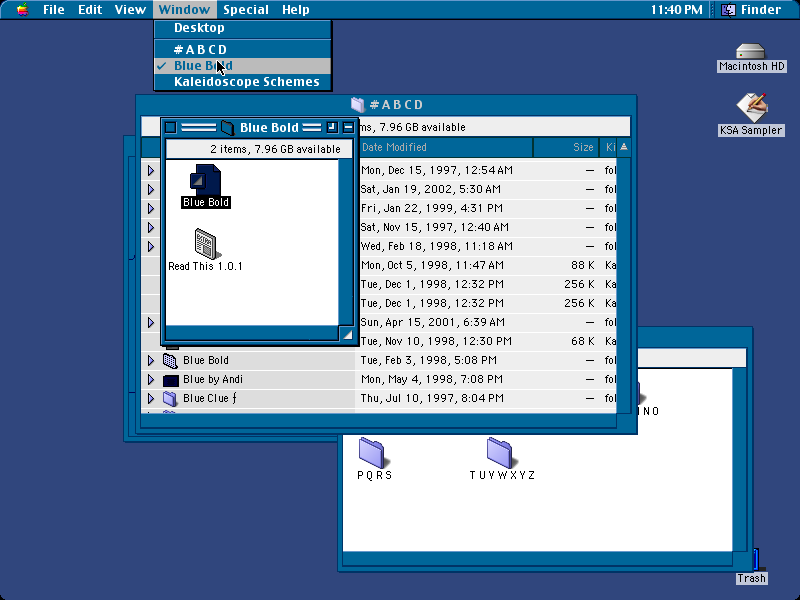The height and width of the screenshot is (600, 800).
Task: Click the # A B C D window title bar
Action: (x=386, y=105)
